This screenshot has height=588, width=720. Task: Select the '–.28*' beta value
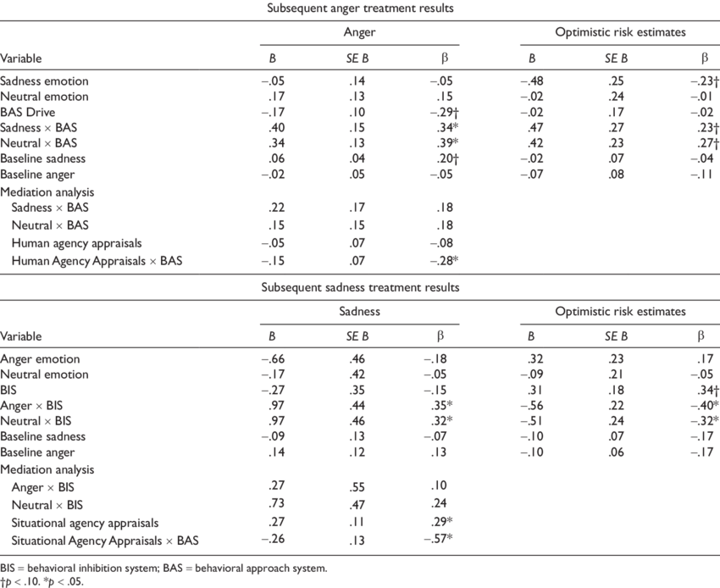click(x=444, y=261)
